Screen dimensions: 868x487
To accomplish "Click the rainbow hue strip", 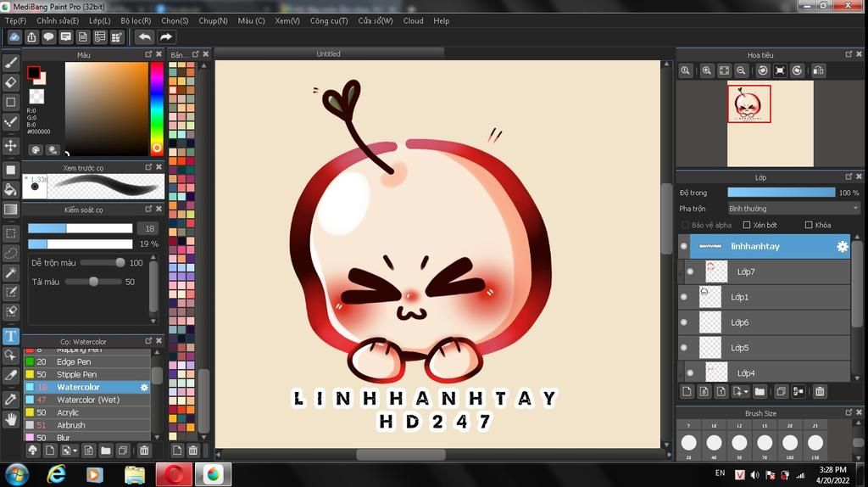I will click(x=157, y=109).
